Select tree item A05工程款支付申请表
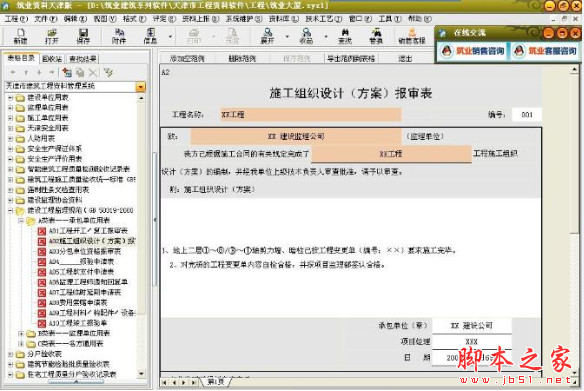 (81, 272)
